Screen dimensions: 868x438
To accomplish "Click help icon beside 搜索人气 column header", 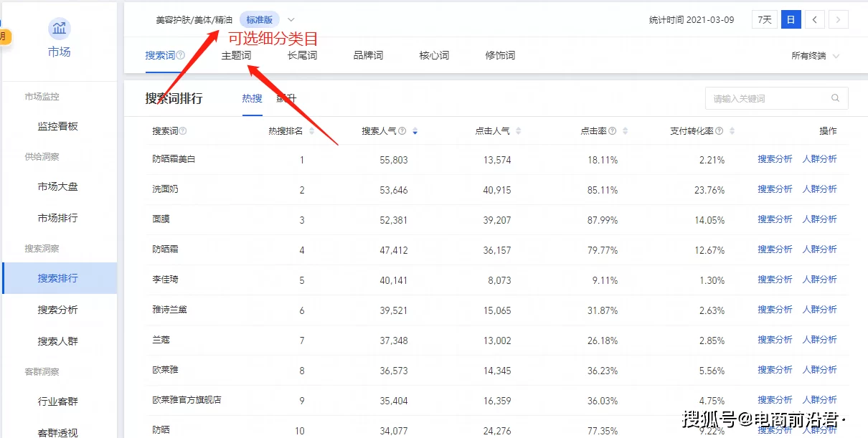I will pyautogui.click(x=402, y=131).
